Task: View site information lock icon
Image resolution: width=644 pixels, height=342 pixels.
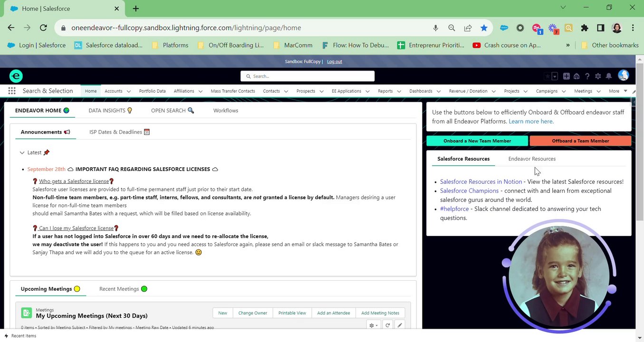Action: [63, 28]
